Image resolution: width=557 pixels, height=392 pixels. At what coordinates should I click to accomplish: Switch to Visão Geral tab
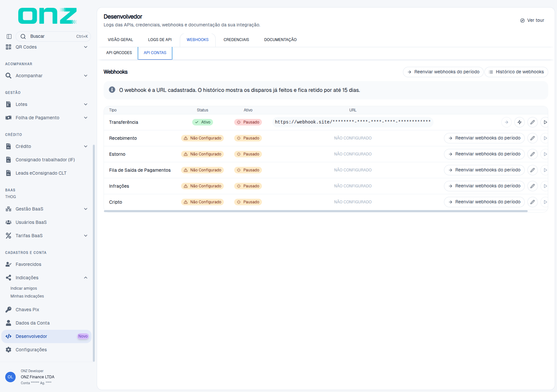click(120, 40)
